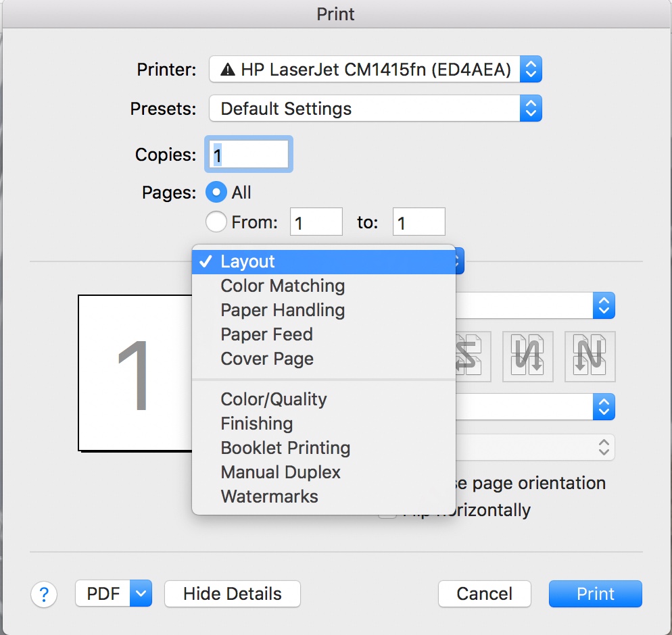
Task: Cancel the print dialog
Action: (x=484, y=594)
